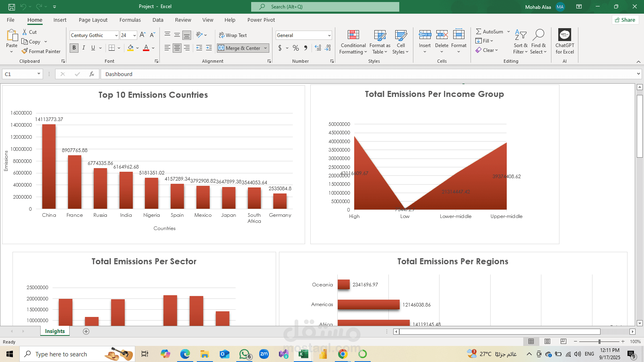This screenshot has height=362, width=644.
Task: Click the zoom in plus button
Action: tap(623, 341)
